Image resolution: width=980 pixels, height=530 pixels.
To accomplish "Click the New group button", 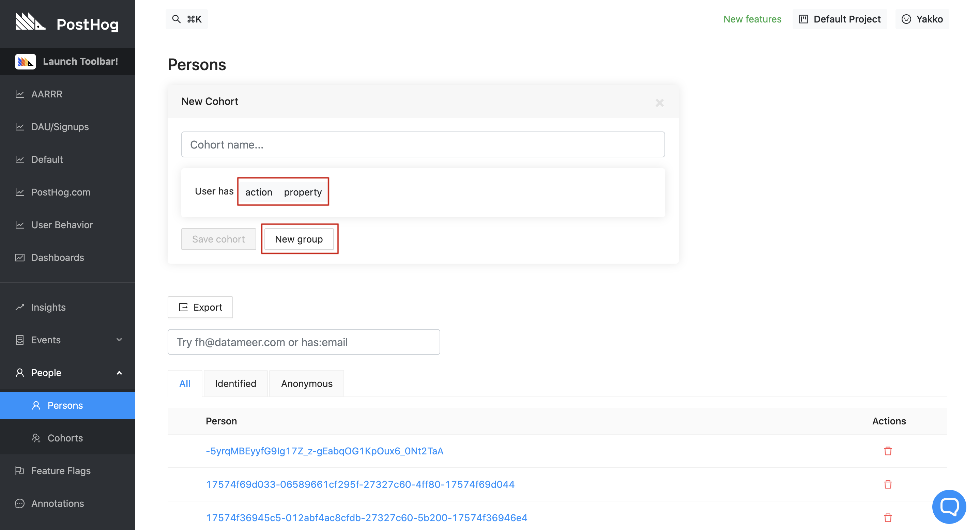I will point(298,239).
